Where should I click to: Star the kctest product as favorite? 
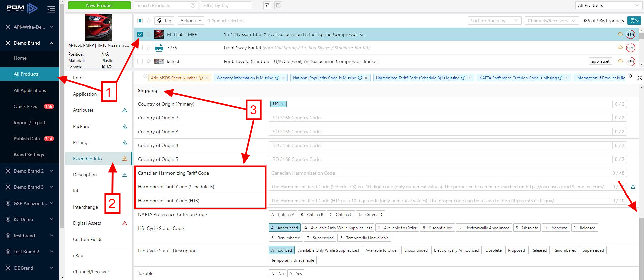pyautogui.click(x=149, y=61)
